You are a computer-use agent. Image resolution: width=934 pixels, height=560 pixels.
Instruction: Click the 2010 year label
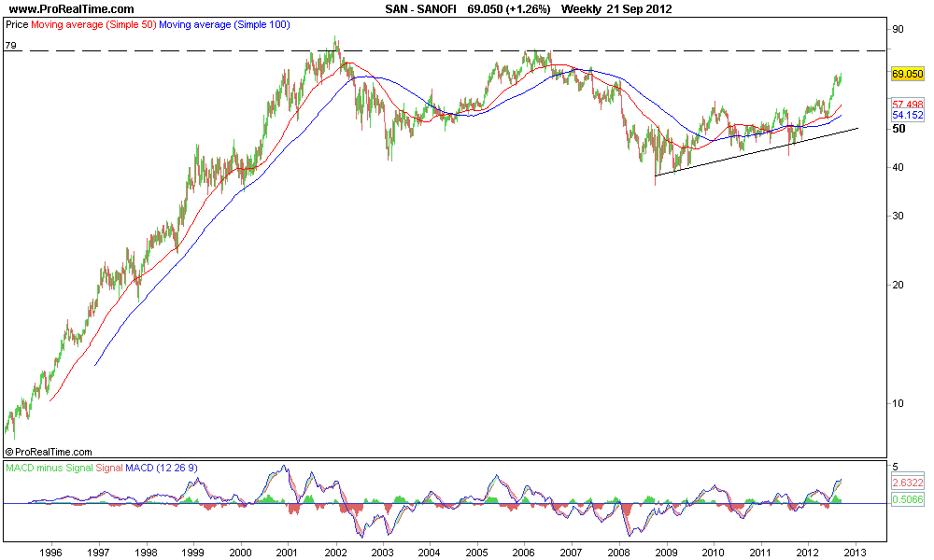(x=714, y=553)
